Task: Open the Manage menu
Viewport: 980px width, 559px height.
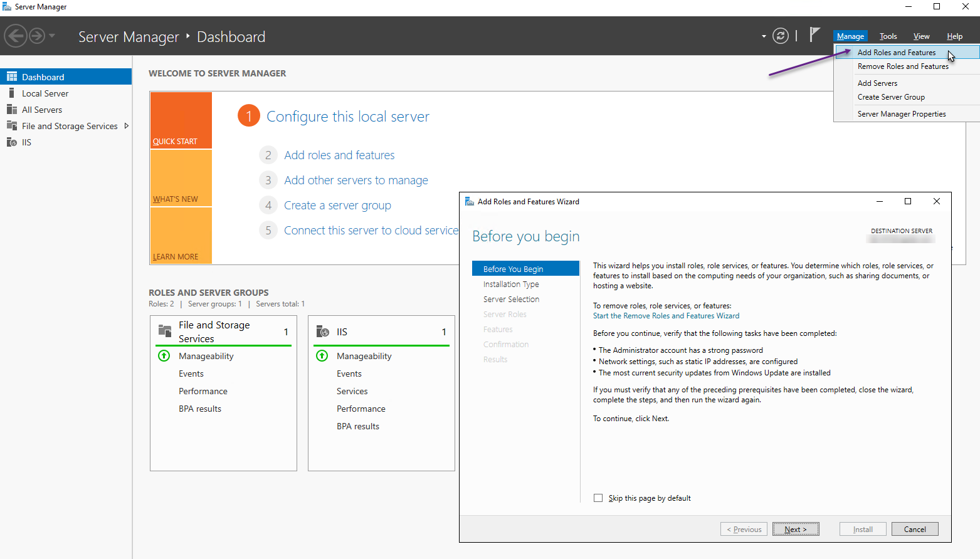Action: click(850, 36)
